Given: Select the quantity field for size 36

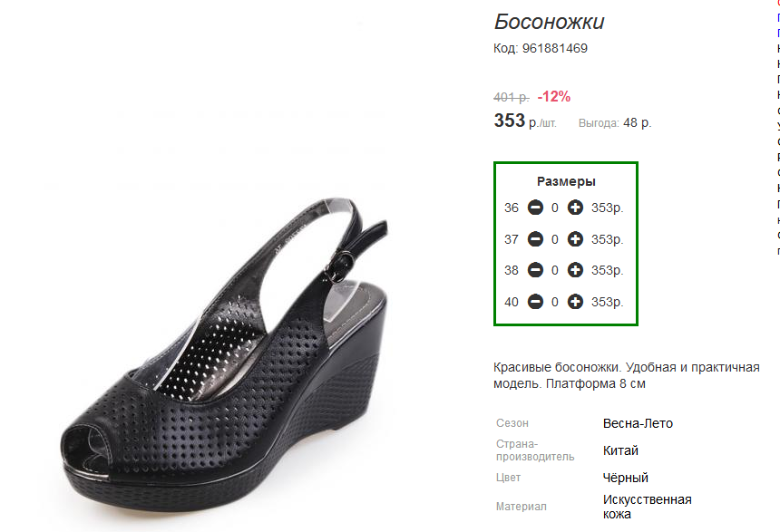Looking at the screenshot, I should 555,208.
